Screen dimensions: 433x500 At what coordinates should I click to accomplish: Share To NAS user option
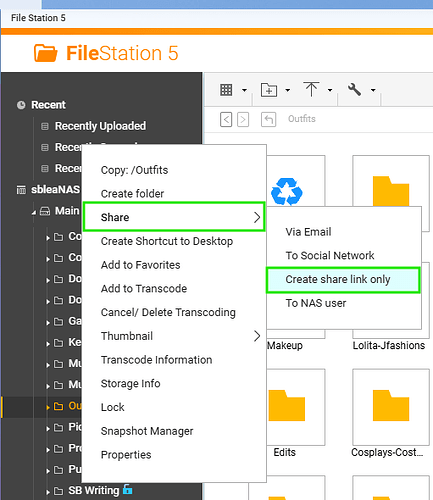[316, 303]
